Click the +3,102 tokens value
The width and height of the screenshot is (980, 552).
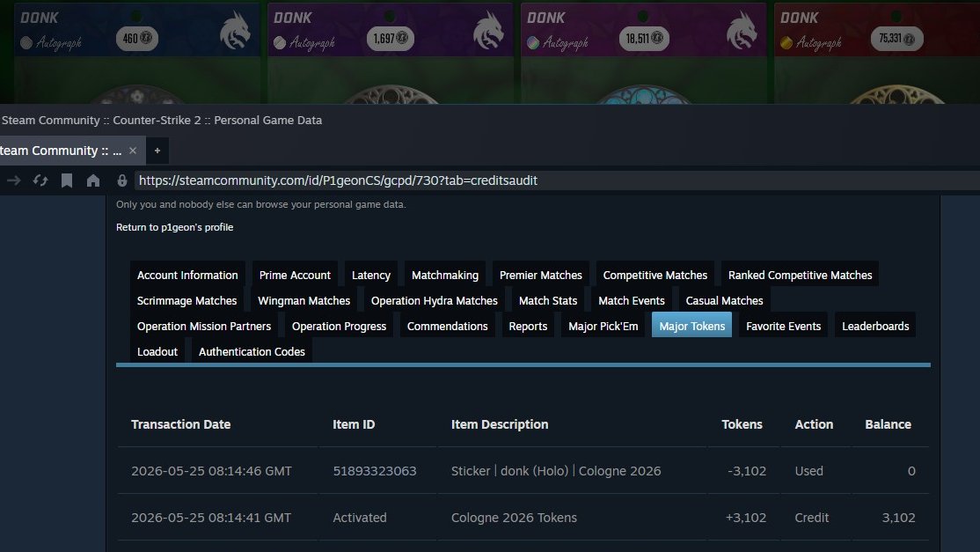tap(746, 519)
